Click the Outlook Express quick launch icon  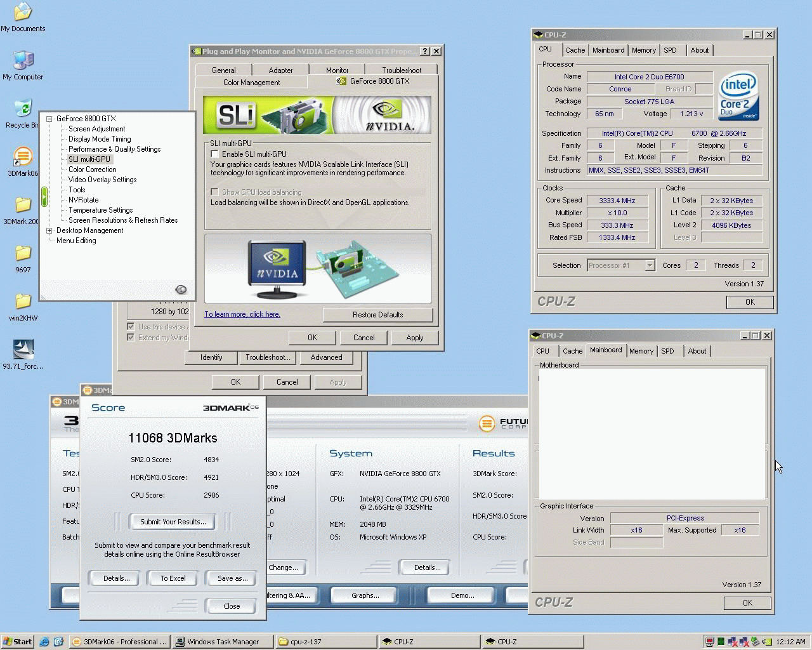58,642
